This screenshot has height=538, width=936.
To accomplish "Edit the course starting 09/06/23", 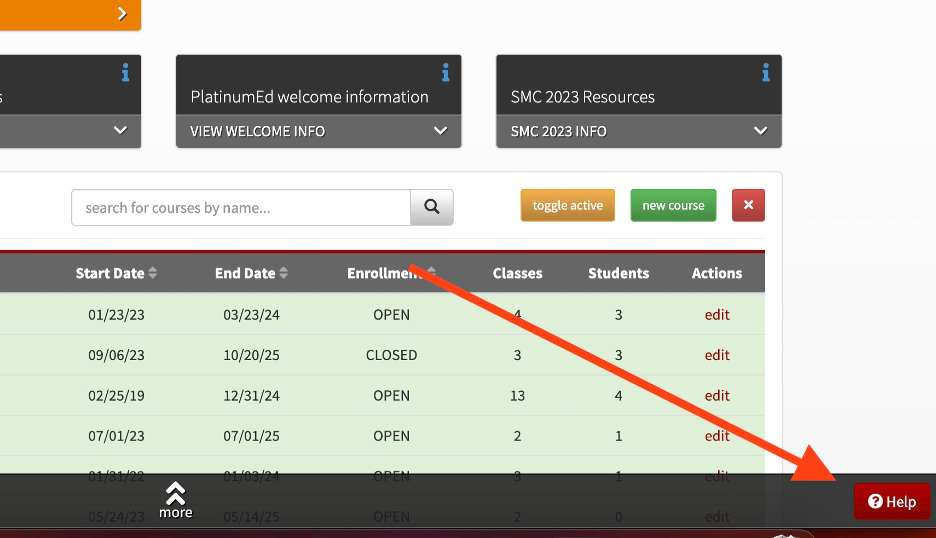I will point(717,355).
